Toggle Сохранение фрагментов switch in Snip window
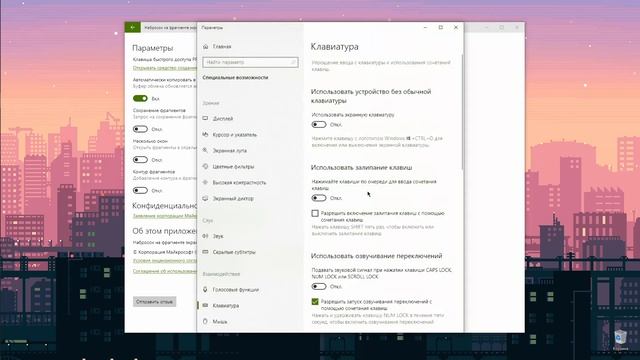 (140, 129)
